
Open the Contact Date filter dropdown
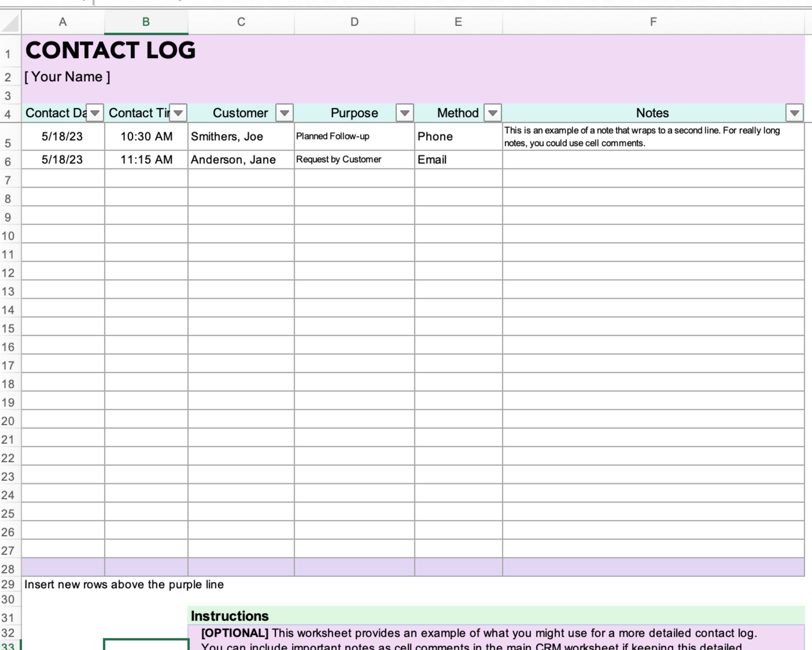tap(94, 113)
